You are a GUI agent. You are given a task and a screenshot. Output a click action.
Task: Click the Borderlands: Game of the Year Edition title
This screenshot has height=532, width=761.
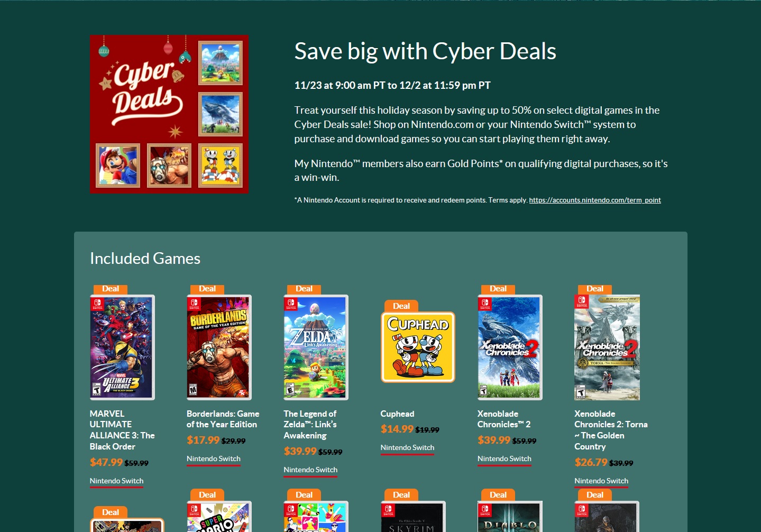[x=223, y=419]
